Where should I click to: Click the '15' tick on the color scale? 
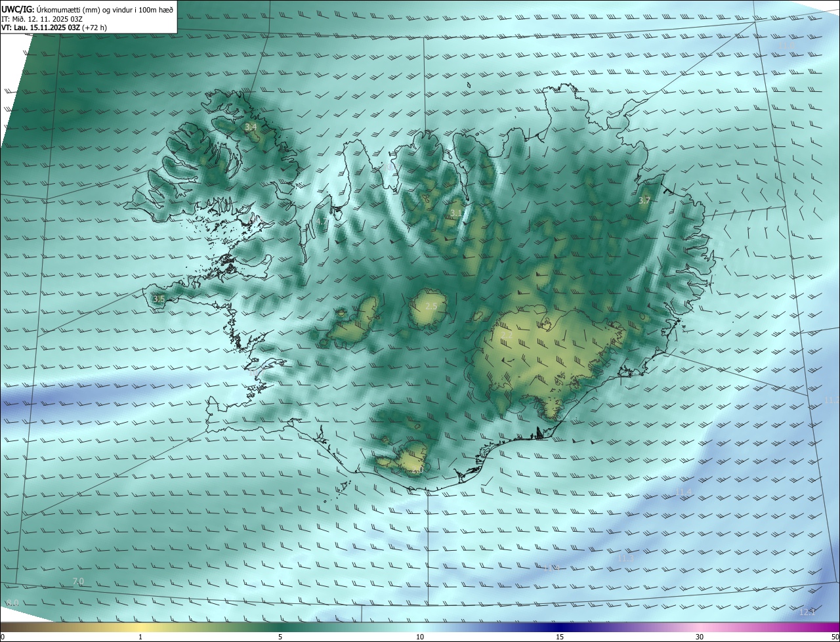click(560, 637)
